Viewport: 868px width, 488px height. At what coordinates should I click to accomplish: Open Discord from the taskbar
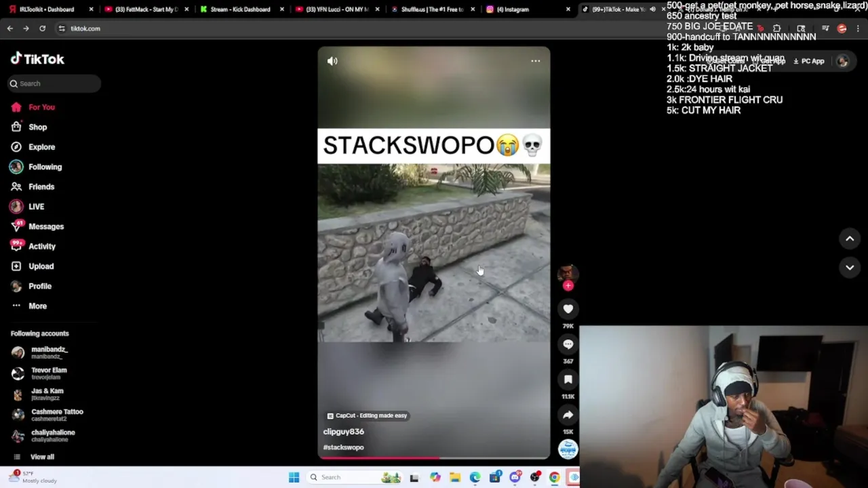(515, 478)
